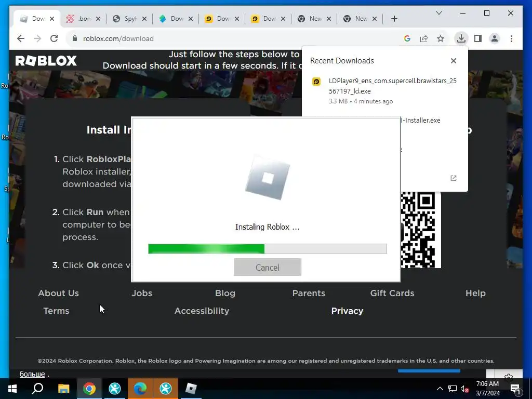Click the Roblox installer taskbar icon
Screen dimensions: 532x399
click(x=191, y=389)
